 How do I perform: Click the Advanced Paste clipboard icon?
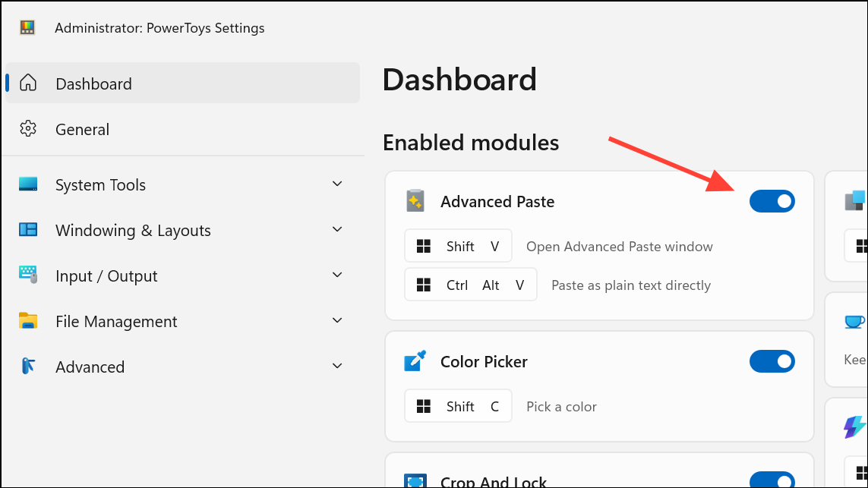point(415,201)
